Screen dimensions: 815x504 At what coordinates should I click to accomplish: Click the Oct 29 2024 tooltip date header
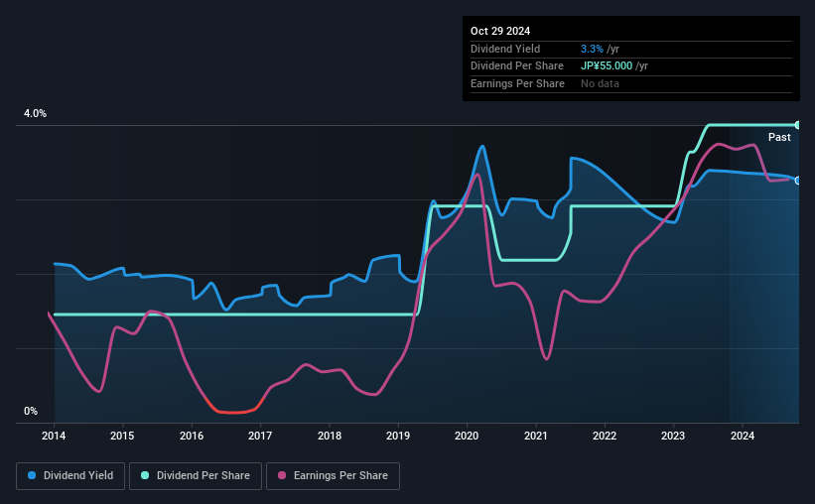pyautogui.click(x=500, y=31)
